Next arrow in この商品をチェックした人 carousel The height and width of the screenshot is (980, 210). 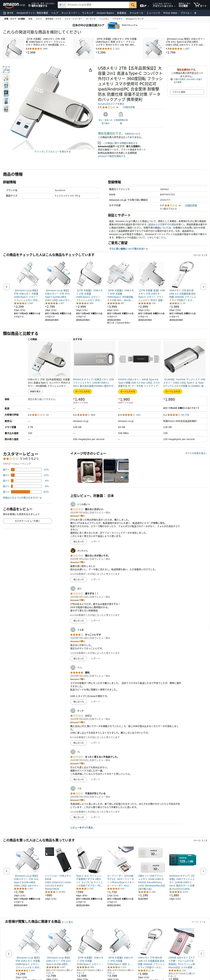coord(203,286)
